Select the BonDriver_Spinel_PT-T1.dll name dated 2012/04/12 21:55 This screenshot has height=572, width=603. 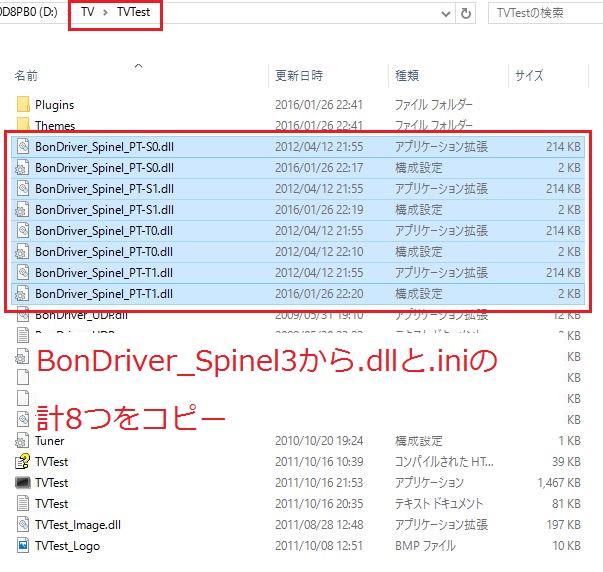pos(104,272)
